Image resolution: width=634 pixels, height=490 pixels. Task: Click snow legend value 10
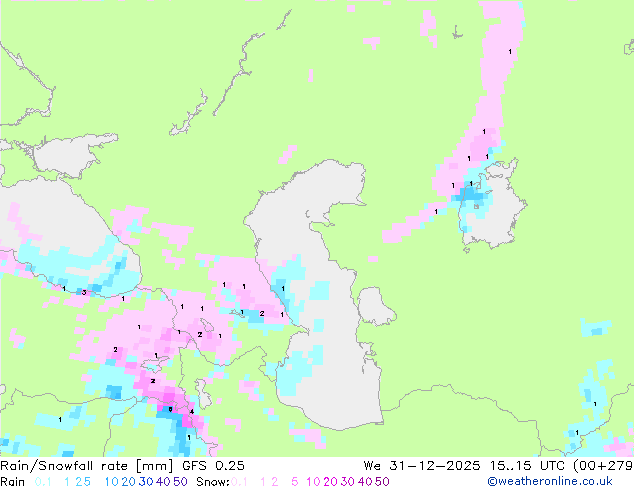pos(313,482)
